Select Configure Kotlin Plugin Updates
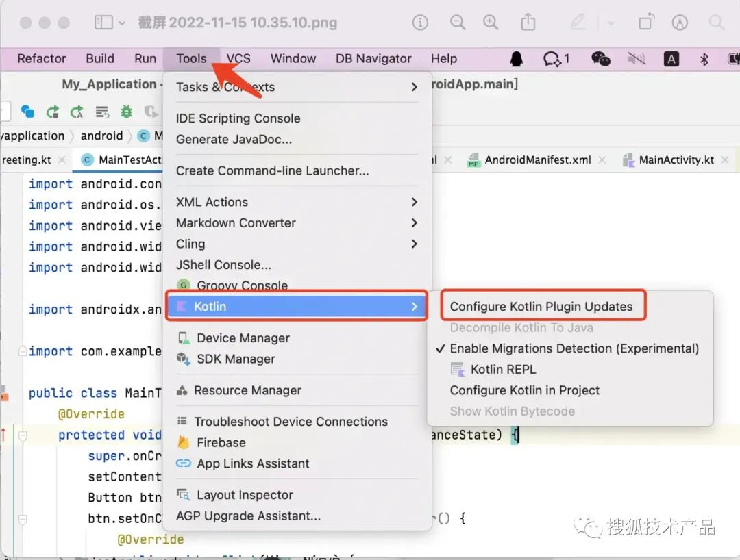Screen dimensions: 740x560 click(541, 307)
